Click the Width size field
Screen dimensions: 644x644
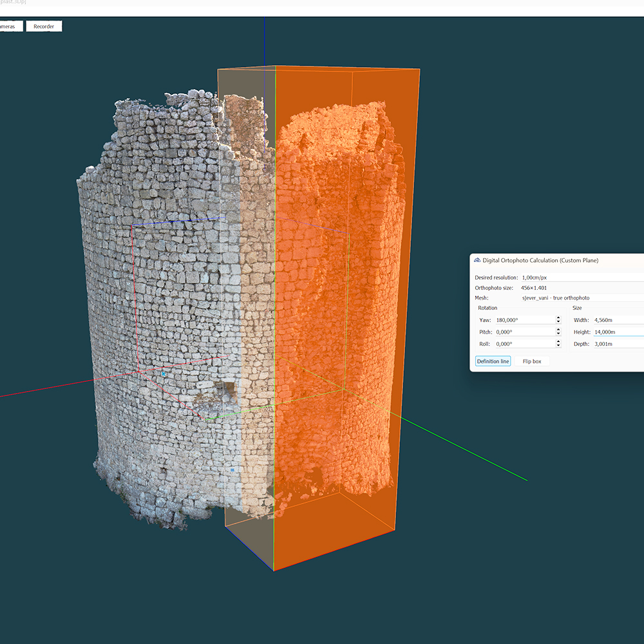pyautogui.click(x=618, y=319)
